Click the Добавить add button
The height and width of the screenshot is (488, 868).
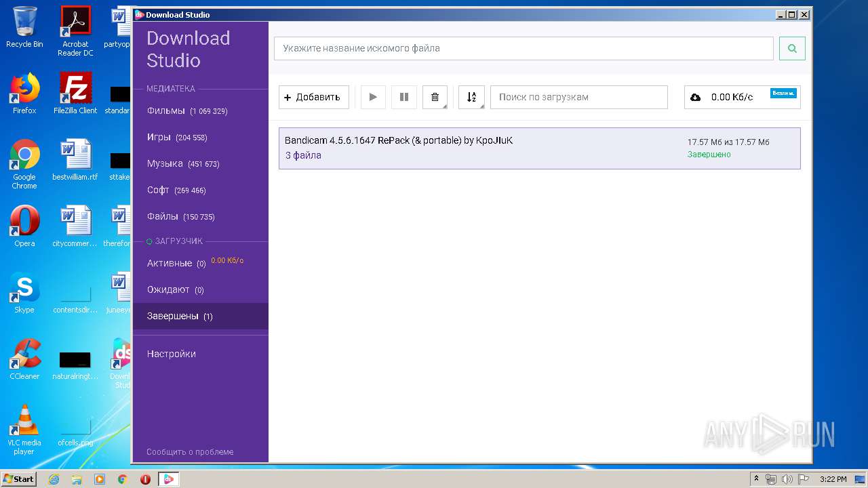(x=314, y=97)
